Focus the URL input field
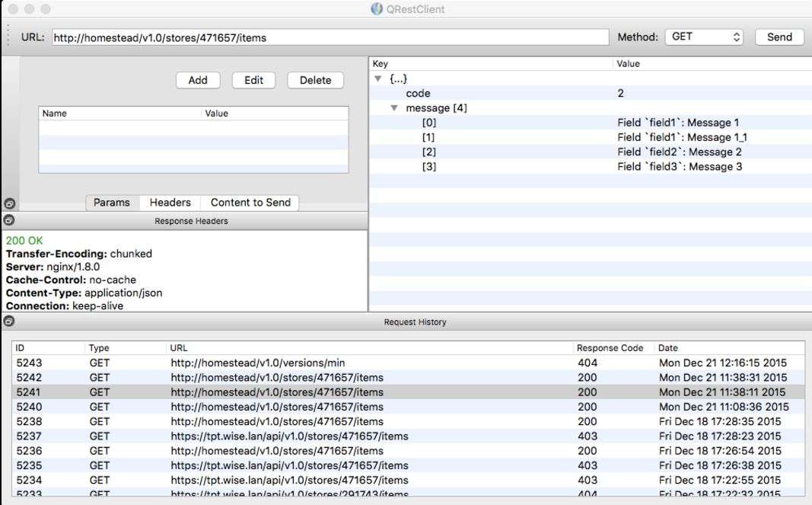 coord(330,37)
